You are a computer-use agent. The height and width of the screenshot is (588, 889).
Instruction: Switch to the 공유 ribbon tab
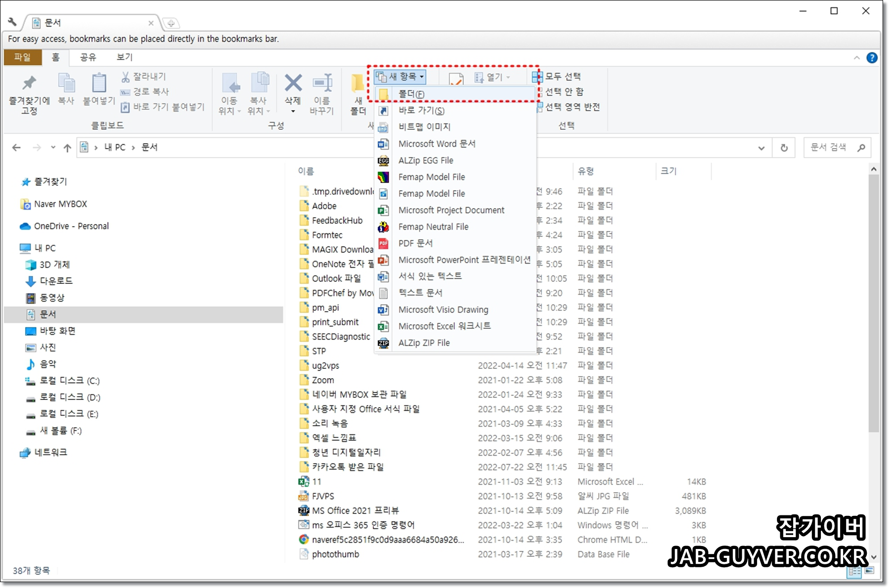coord(88,57)
